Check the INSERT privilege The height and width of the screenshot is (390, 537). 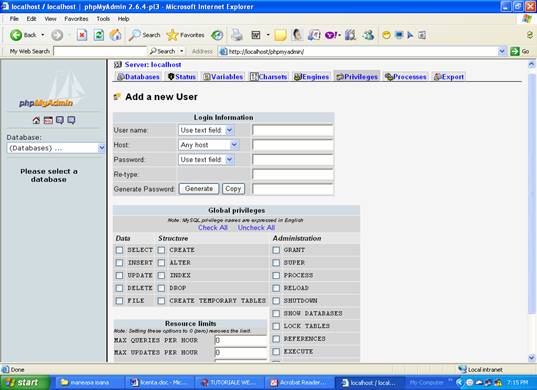(x=119, y=263)
